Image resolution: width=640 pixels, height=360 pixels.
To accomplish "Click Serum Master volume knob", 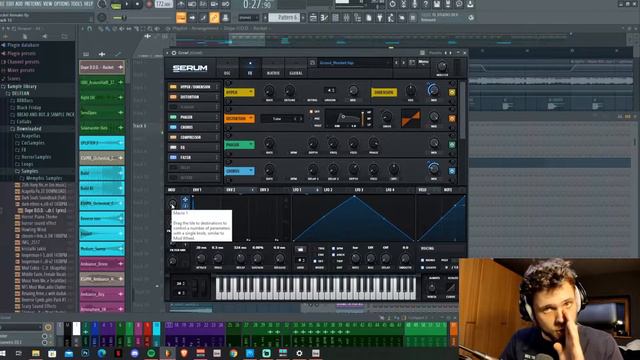I will click(442, 67).
